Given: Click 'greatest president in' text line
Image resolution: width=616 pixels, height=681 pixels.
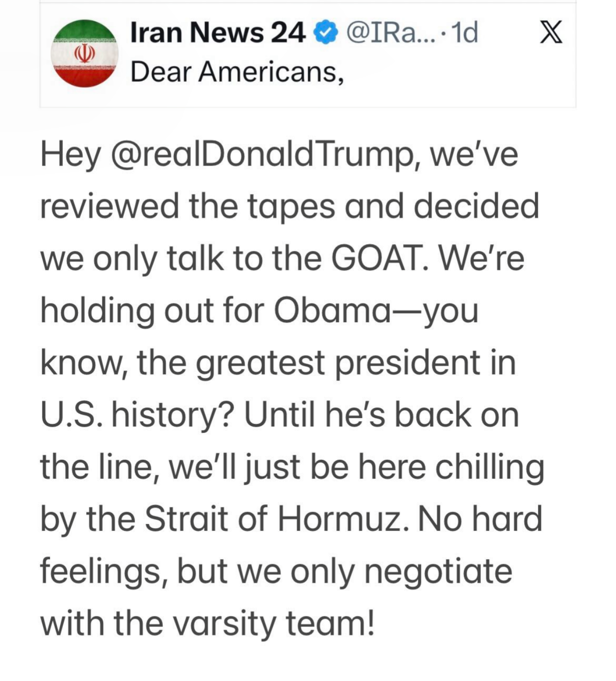Looking at the screenshot, I should 356,363.
